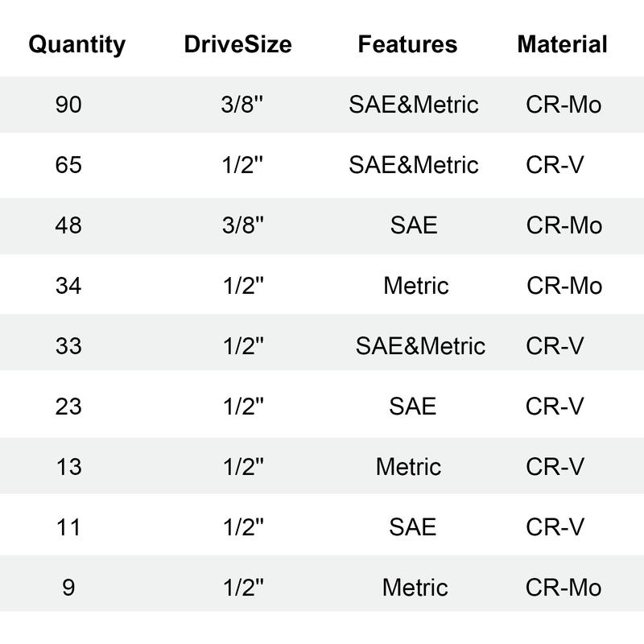The height and width of the screenshot is (644, 644).
Task: Click CR-Mo material in the 9 row
Action: [563, 588]
